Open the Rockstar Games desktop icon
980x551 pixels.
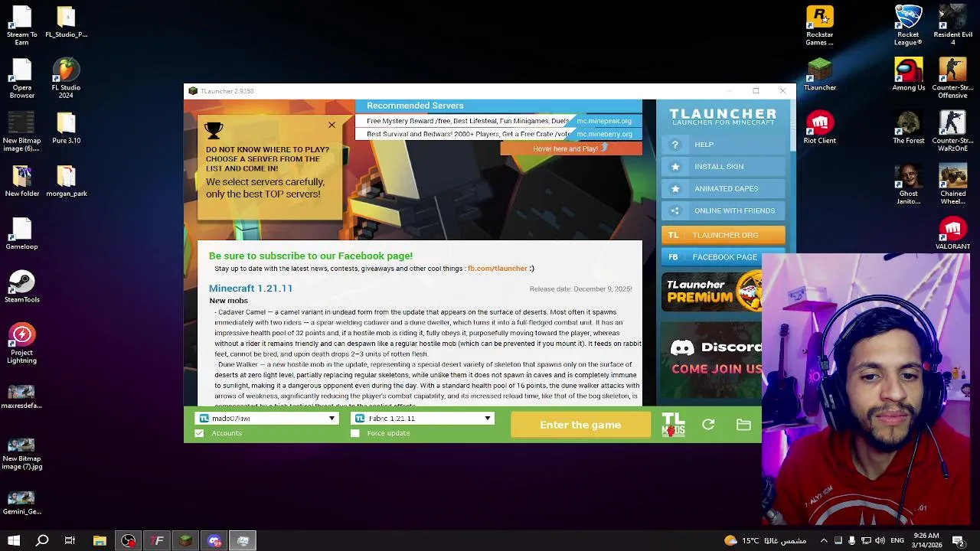(819, 26)
